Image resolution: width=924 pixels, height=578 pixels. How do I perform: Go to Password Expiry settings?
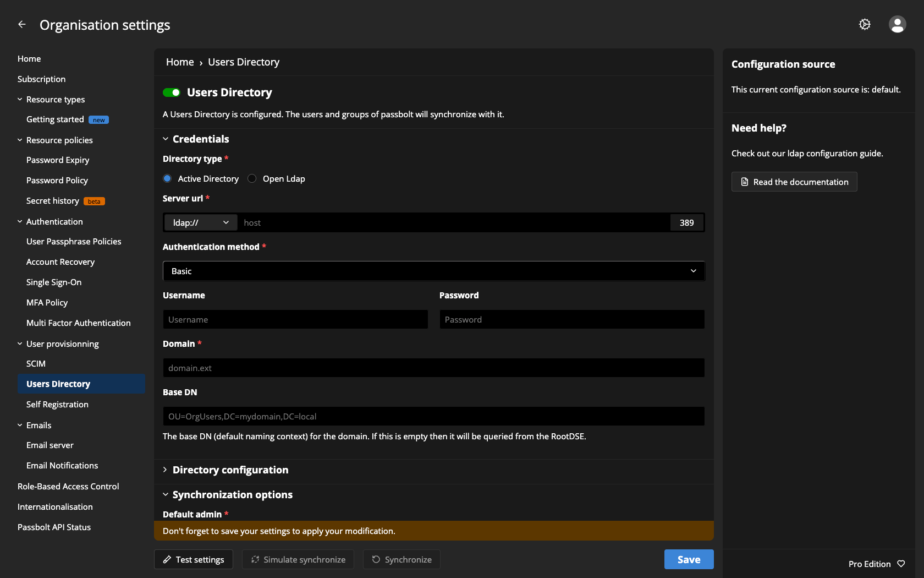pos(58,160)
